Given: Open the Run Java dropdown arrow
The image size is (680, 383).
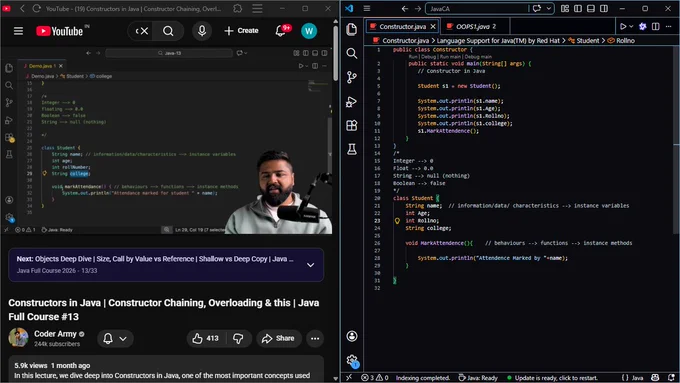Looking at the screenshot, I should (x=631, y=26).
